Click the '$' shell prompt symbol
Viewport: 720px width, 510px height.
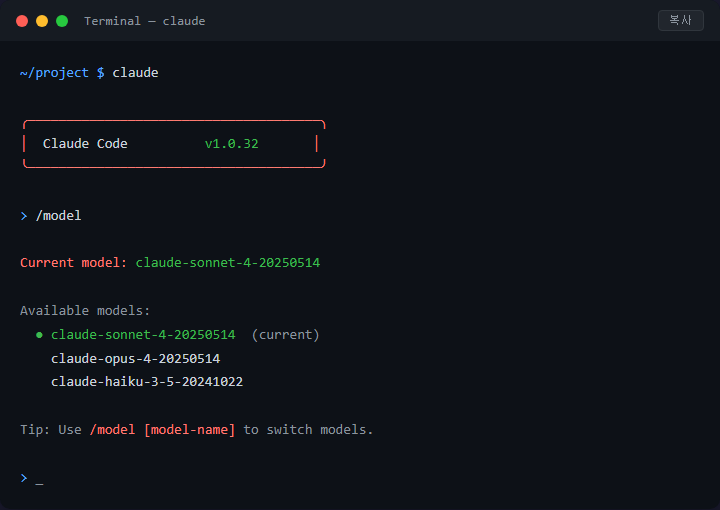tap(101, 73)
